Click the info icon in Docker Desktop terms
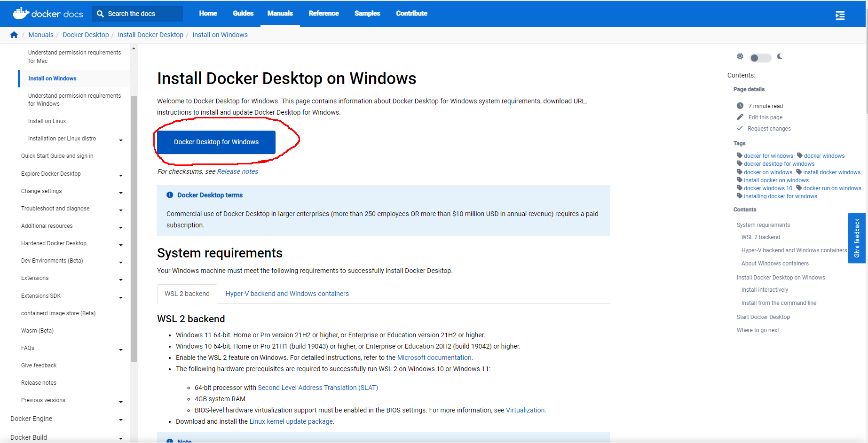 click(x=170, y=195)
